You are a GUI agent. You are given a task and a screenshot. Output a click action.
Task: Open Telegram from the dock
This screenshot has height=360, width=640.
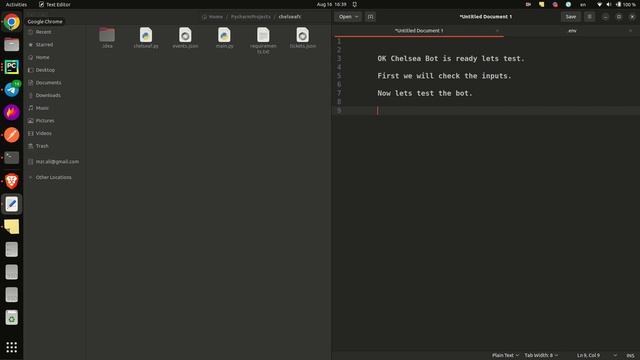point(11,89)
